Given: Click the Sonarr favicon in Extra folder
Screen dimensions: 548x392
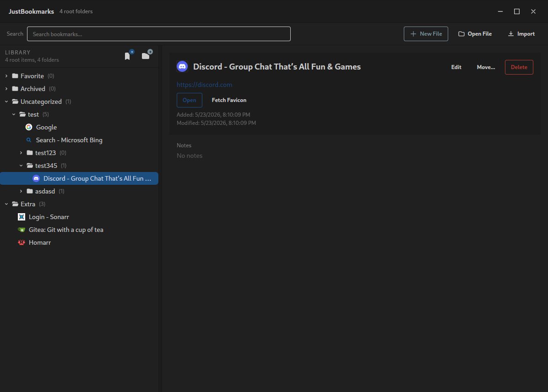Looking at the screenshot, I should pyautogui.click(x=22, y=217).
